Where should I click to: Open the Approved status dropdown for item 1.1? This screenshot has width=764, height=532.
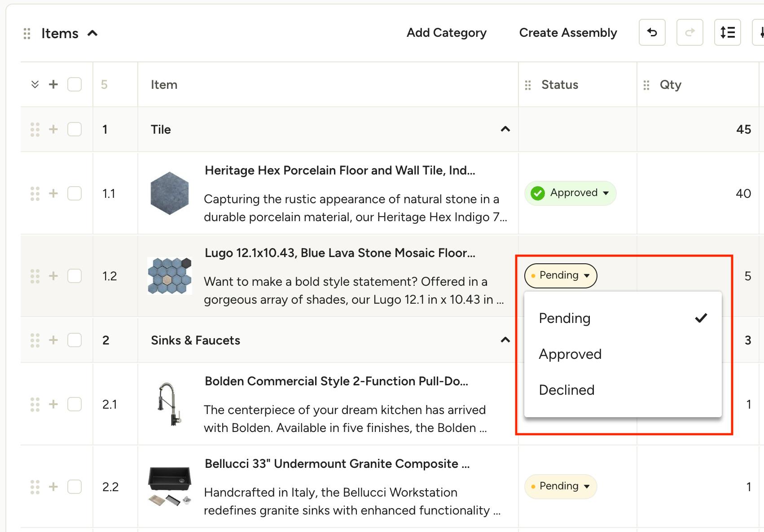(x=570, y=193)
